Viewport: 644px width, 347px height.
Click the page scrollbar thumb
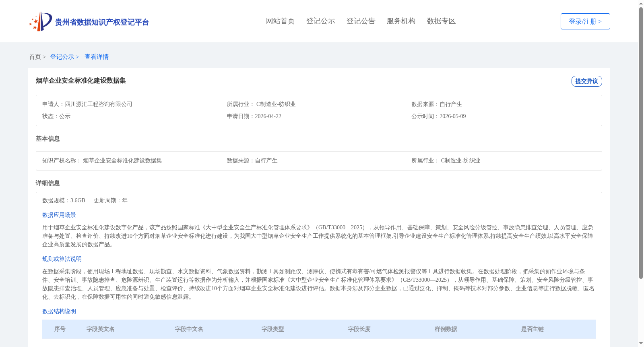coord(641,143)
